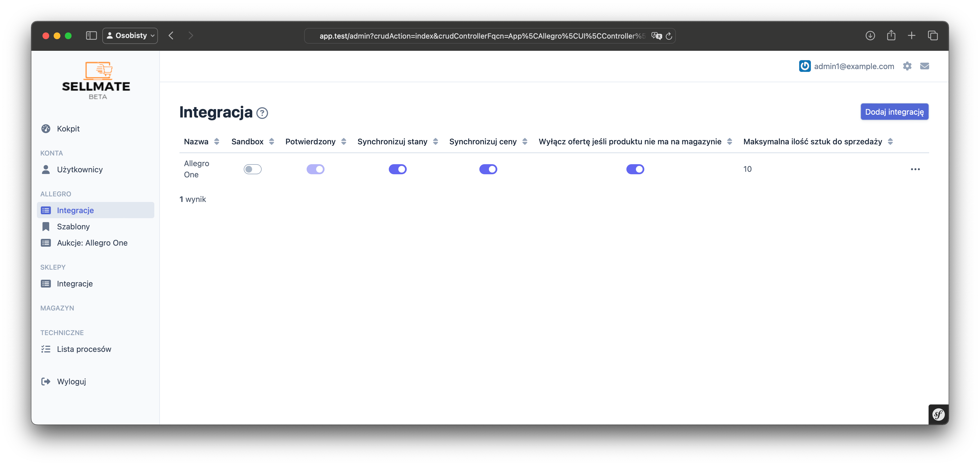Sort by Maksymalna ilość sztuk do sprzedaży
Image resolution: width=980 pixels, height=466 pixels.
tap(818, 142)
